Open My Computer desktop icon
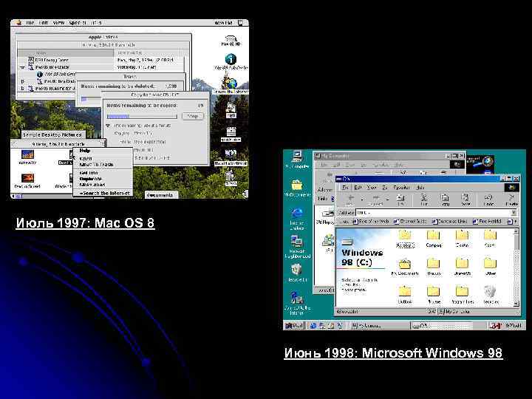The width and height of the screenshot is (532, 399). click(297, 160)
